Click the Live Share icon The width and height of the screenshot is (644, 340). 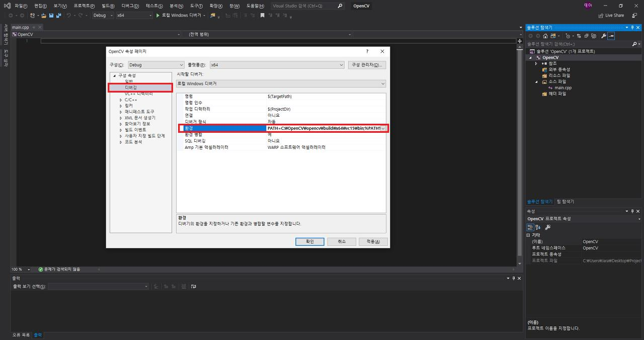coord(601,16)
